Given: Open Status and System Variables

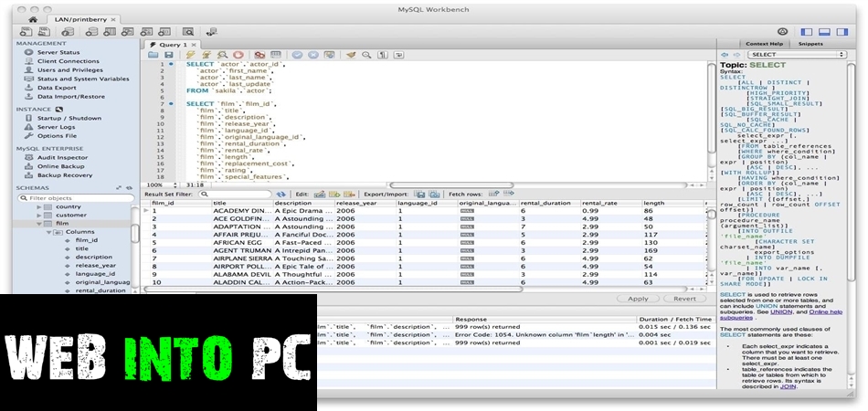Looking at the screenshot, I should pos(83,79).
